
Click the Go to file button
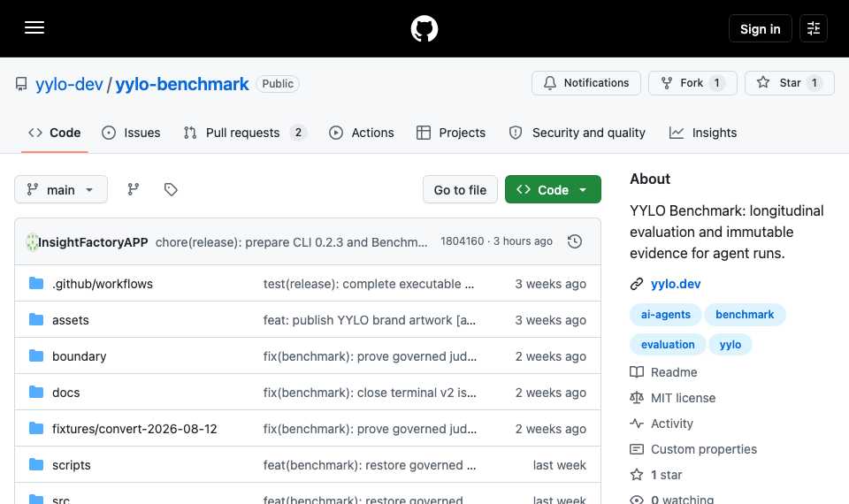coord(460,189)
